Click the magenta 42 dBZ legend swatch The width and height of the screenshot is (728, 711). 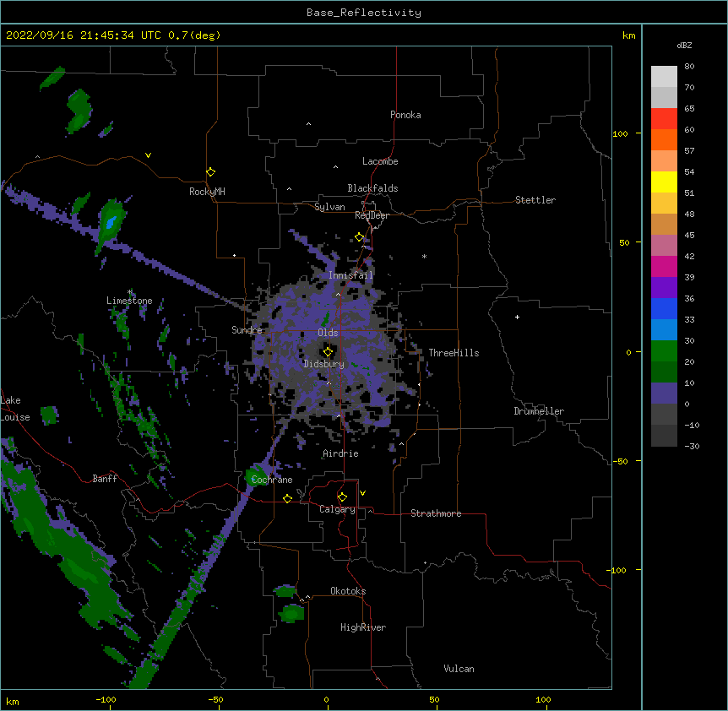coord(664,266)
